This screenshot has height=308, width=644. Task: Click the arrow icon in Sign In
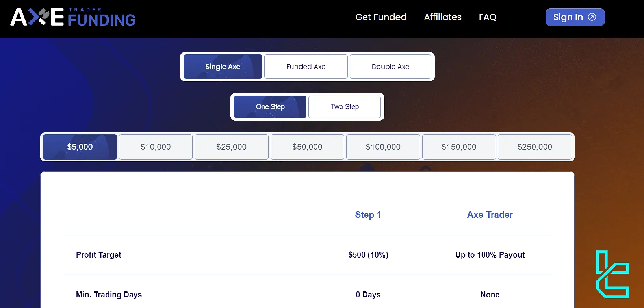(592, 17)
